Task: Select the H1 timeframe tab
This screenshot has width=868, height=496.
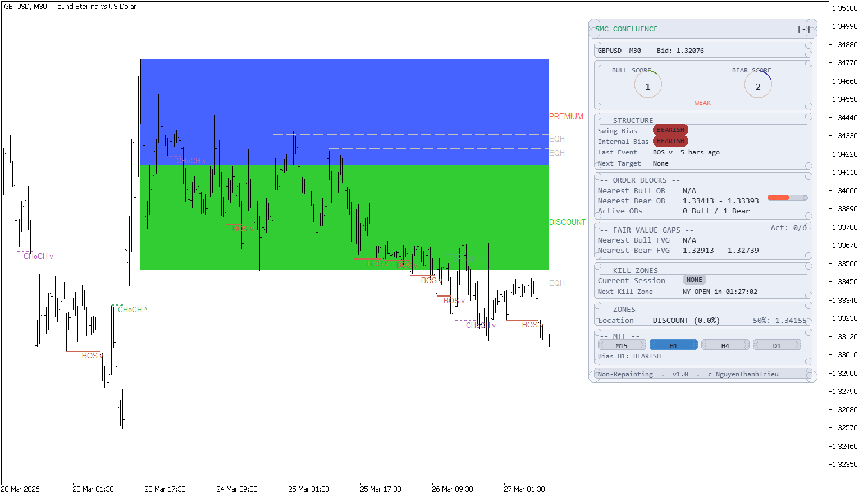Action: (x=673, y=345)
